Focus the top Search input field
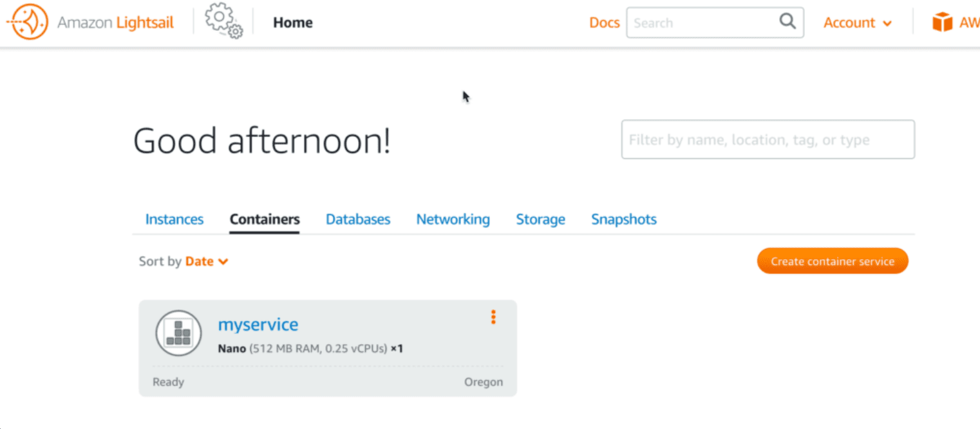 point(702,23)
